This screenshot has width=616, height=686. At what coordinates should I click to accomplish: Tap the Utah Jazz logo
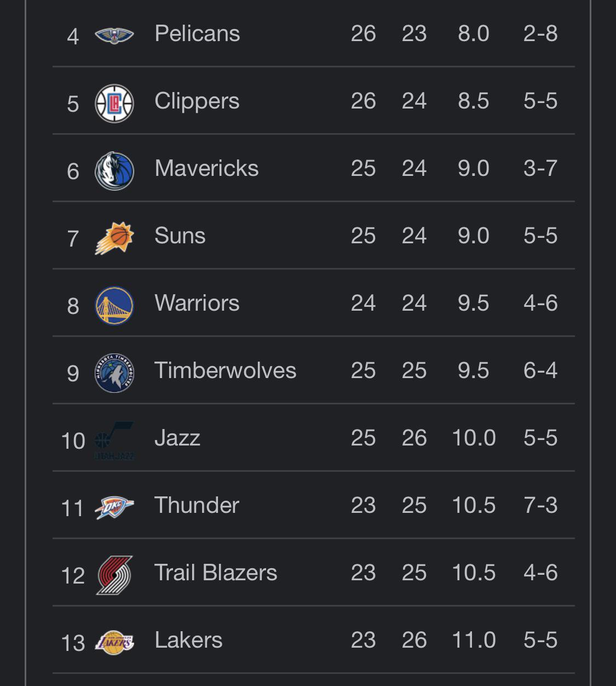tap(114, 440)
